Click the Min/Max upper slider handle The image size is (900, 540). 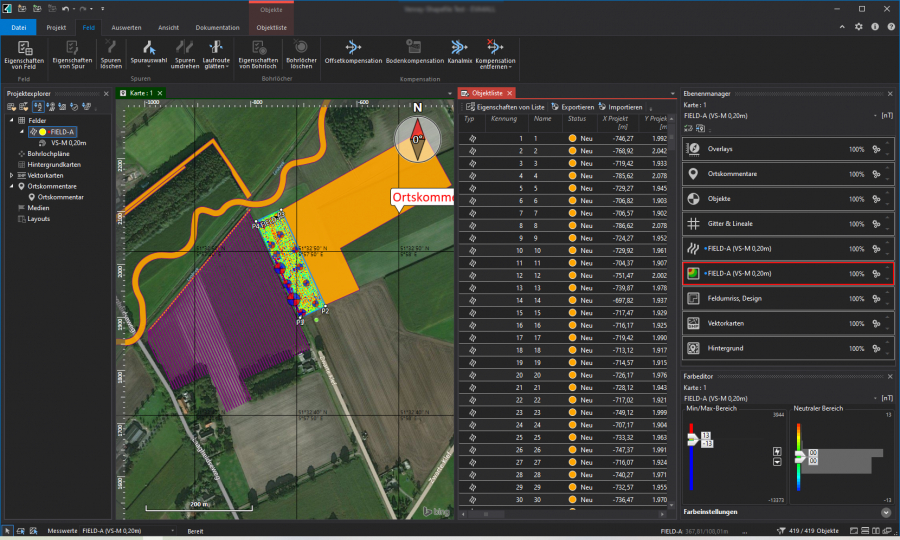point(691,438)
